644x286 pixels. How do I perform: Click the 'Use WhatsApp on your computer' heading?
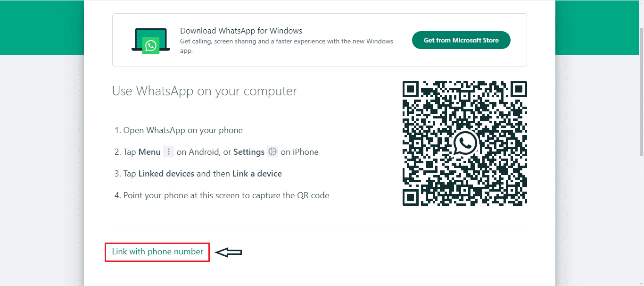205,91
